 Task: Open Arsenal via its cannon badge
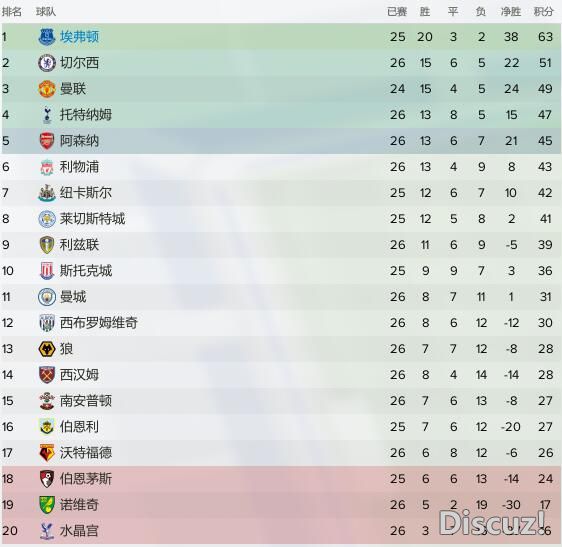pyautogui.click(x=47, y=141)
